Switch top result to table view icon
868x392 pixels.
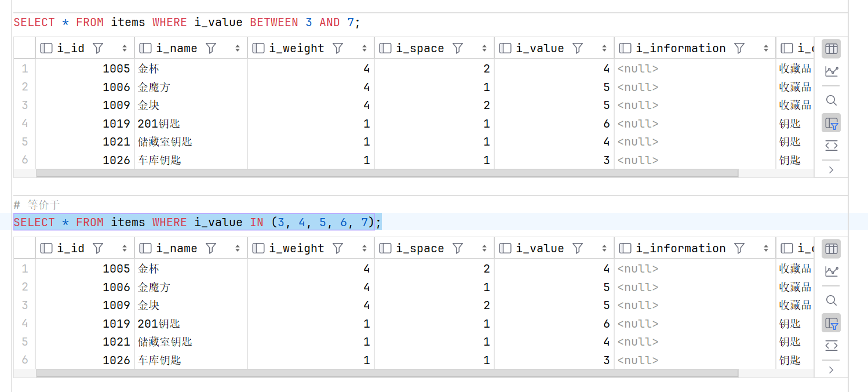(831, 49)
